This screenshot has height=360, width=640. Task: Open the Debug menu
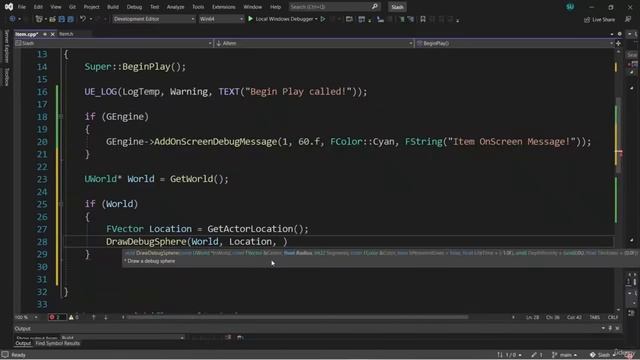pos(134,7)
